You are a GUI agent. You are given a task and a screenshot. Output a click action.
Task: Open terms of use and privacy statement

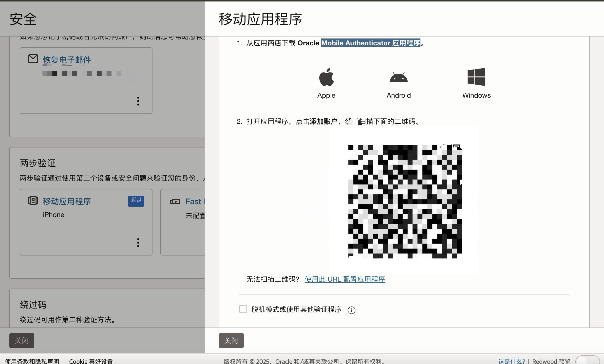coord(32,361)
